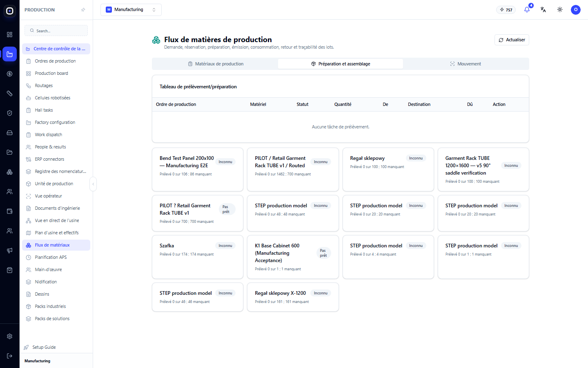This screenshot has width=588, height=368.
Task: Open the Manufacturing workspace dropdown
Action: point(131,10)
